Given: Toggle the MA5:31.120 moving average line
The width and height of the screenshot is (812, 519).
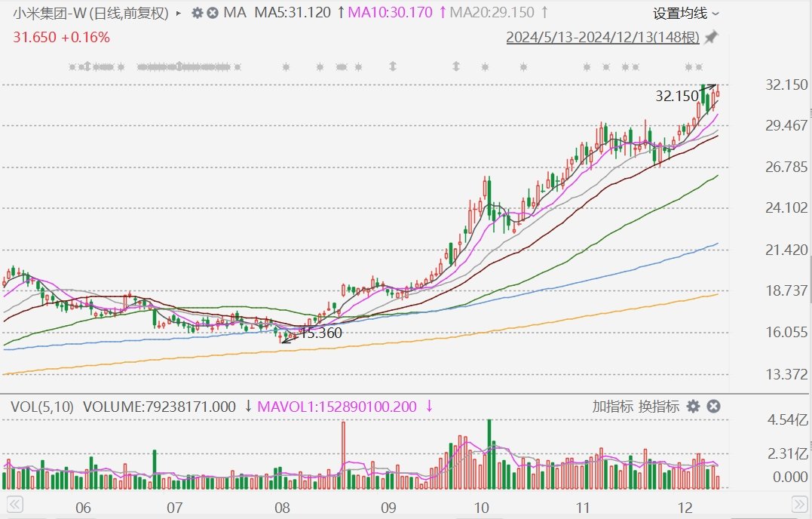Looking at the screenshot, I should [293, 12].
